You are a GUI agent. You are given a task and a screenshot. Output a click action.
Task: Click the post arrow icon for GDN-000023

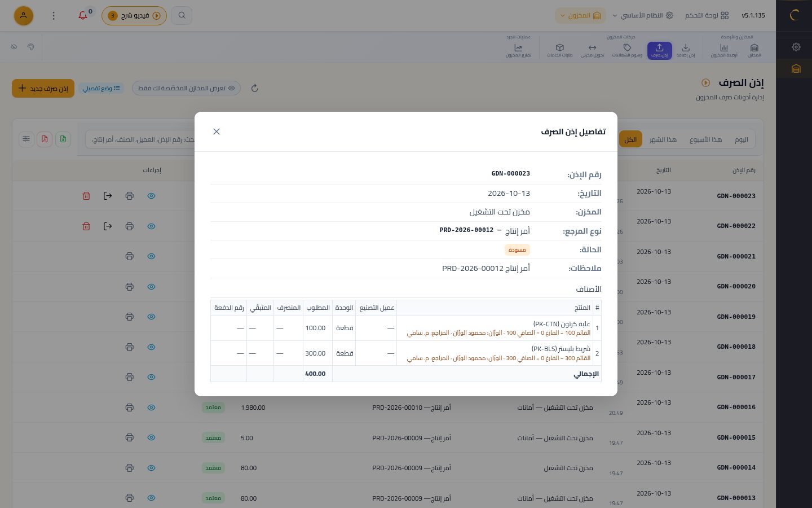point(108,196)
